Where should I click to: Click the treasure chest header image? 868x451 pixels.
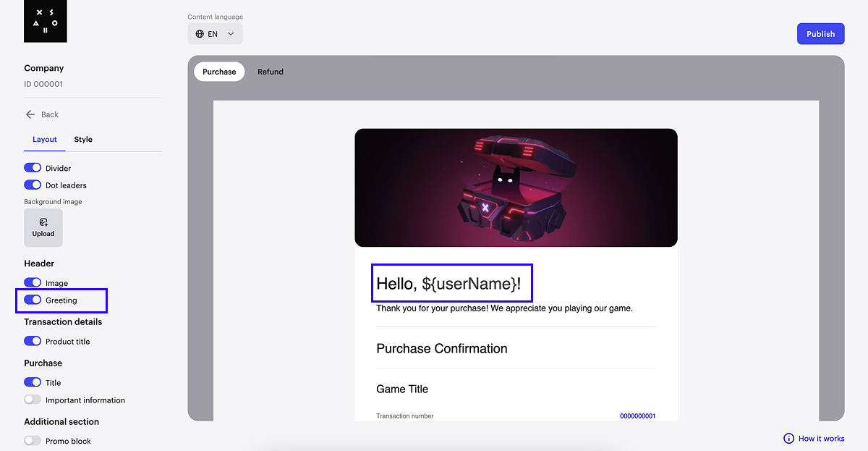click(x=516, y=188)
